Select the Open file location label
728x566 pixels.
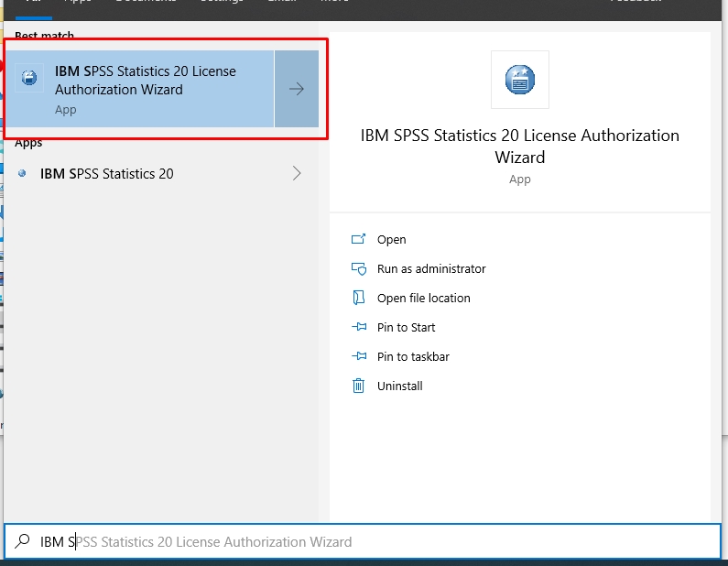coord(423,298)
